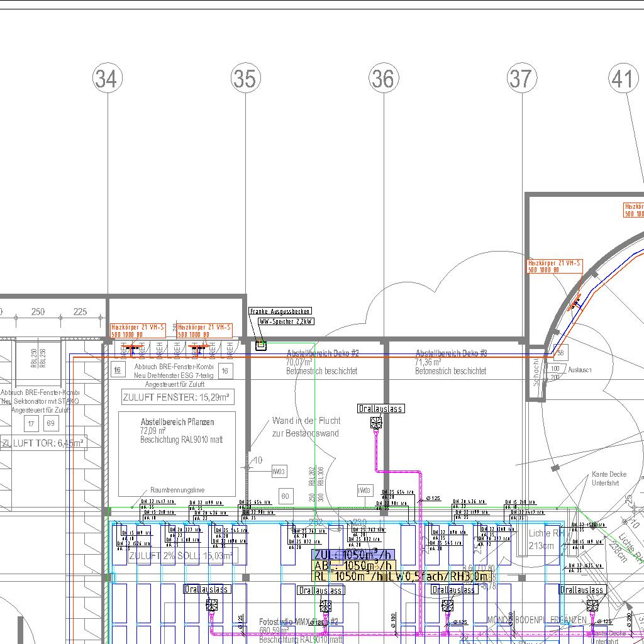Pick grid axis bubble 36
Viewport: 644px width, 644px height.
(x=383, y=79)
